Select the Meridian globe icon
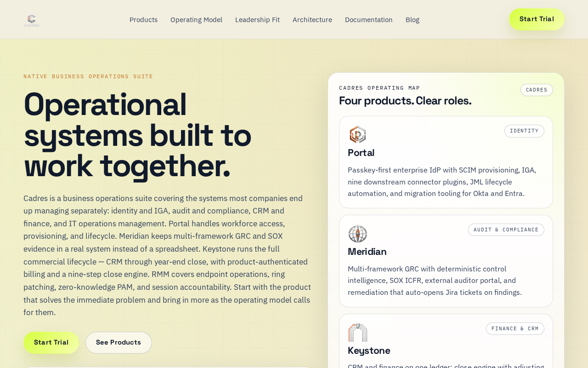This screenshot has width=588, height=368. click(357, 234)
